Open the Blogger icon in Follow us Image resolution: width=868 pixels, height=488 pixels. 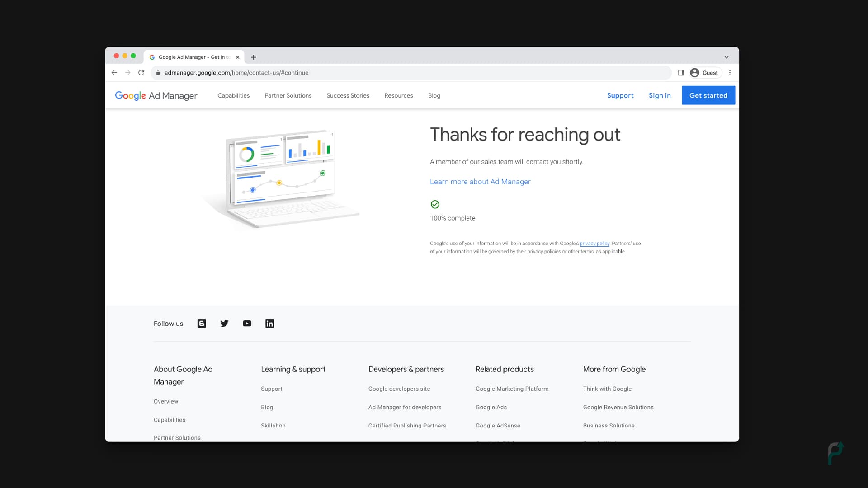click(202, 324)
